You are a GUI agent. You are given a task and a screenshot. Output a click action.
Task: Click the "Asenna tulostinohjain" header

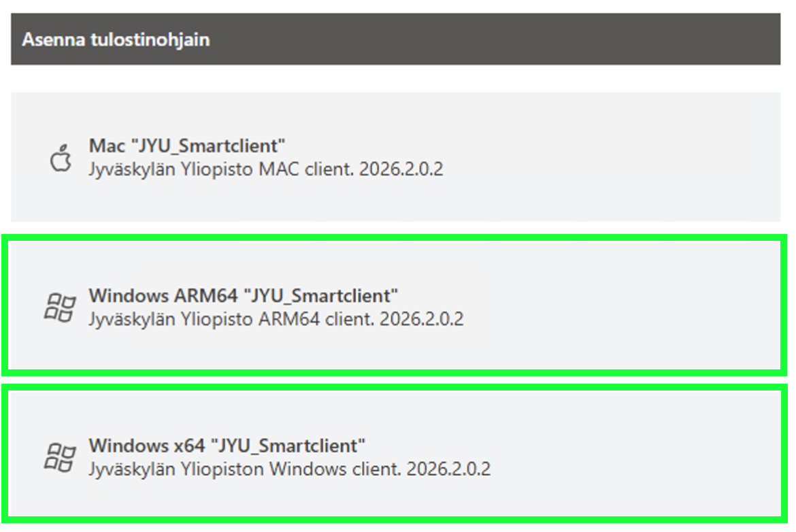[x=395, y=39]
